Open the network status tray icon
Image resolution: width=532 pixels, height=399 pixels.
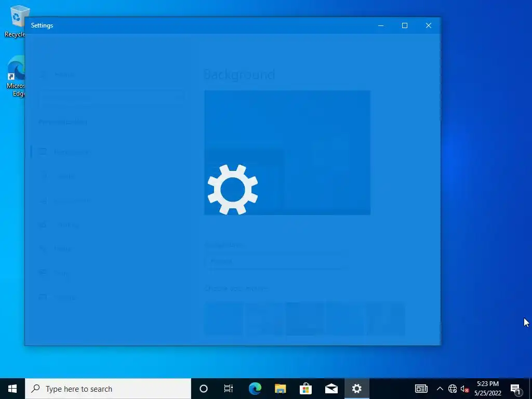pos(453,389)
